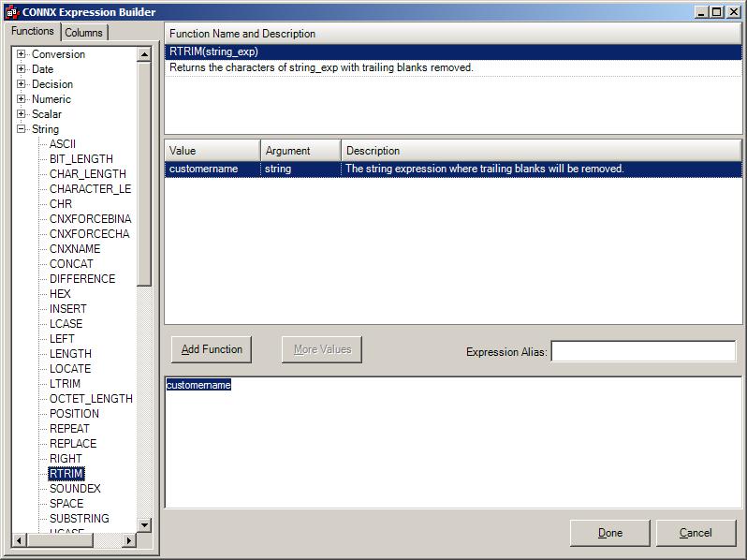Click the Function Name and Description header
Image resolution: width=747 pixels, height=560 pixels.
coord(453,34)
